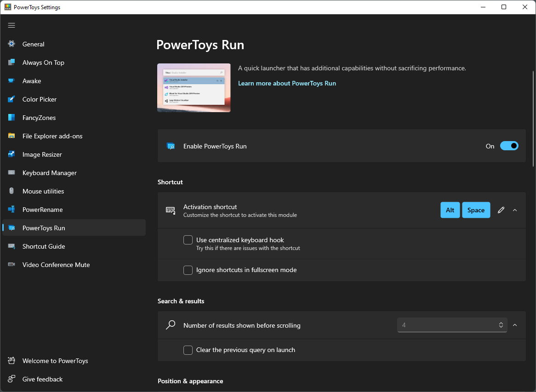Click stepper arrows on results number box
This screenshot has width=536, height=392.
pos(501,325)
